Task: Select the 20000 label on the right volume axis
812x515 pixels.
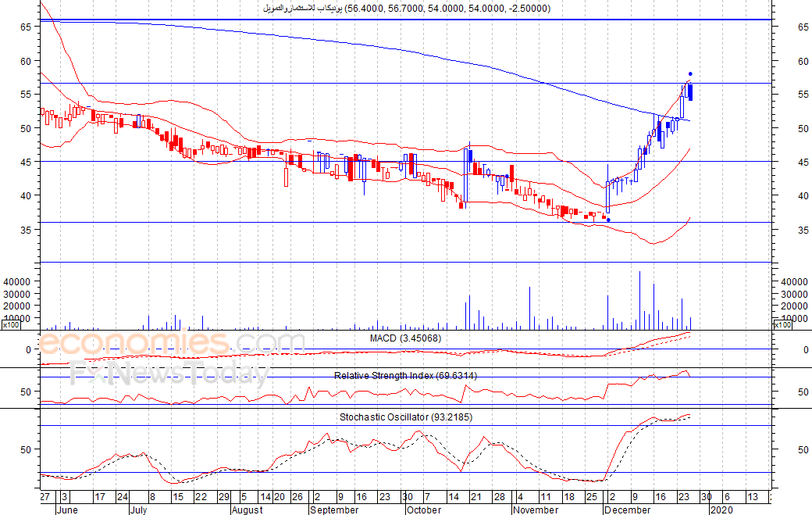Action: click(x=794, y=306)
